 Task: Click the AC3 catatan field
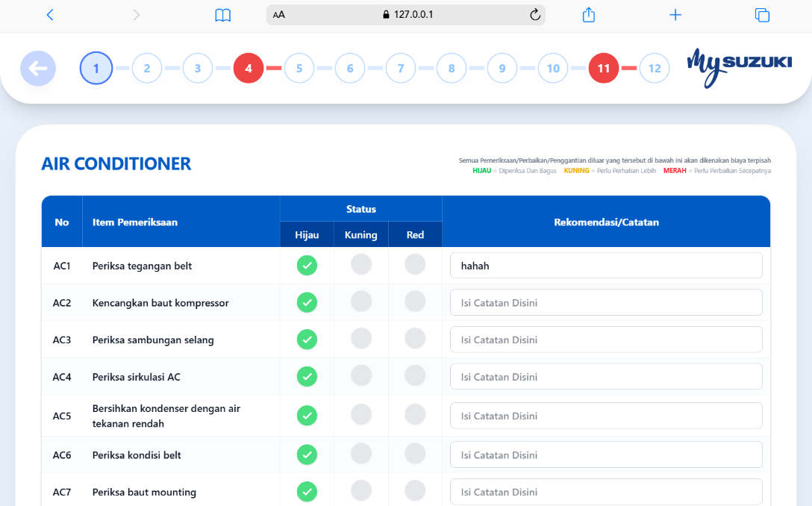point(607,340)
